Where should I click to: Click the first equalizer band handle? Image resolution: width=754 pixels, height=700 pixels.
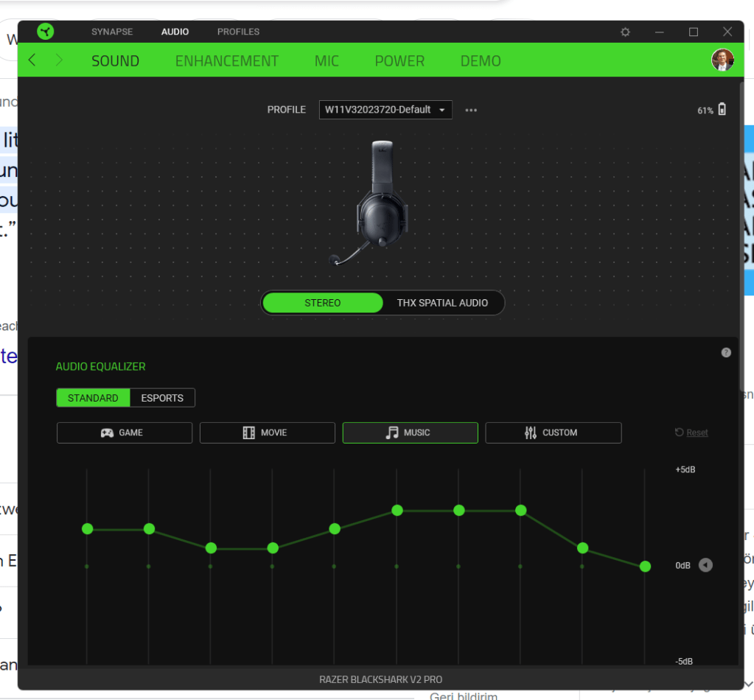pyautogui.click(x=88, y=529)
